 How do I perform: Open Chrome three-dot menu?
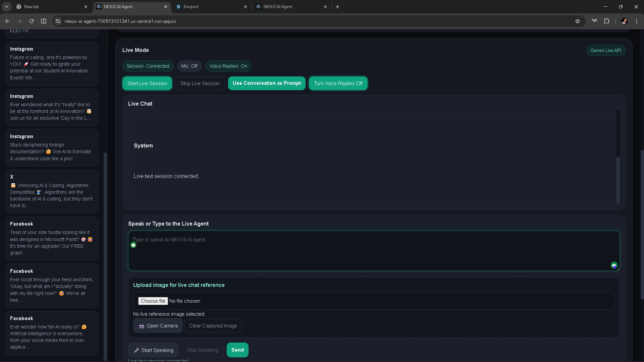(x=637, y=21)
